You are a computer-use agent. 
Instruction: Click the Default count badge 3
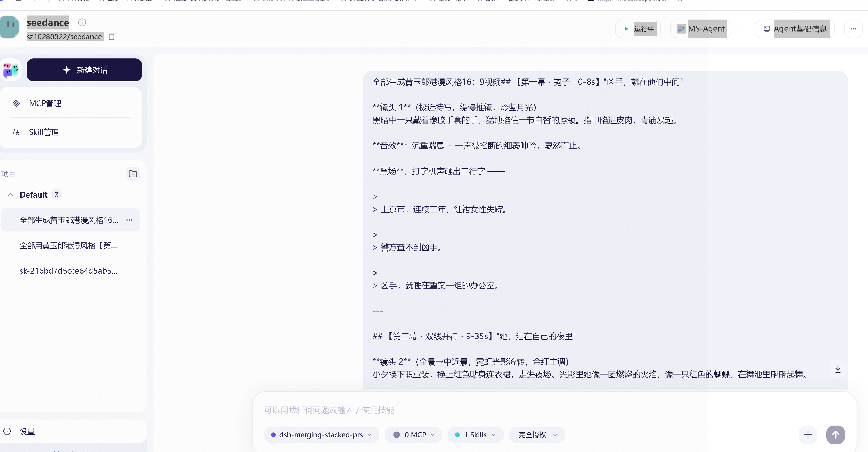[x=57, y=195]
